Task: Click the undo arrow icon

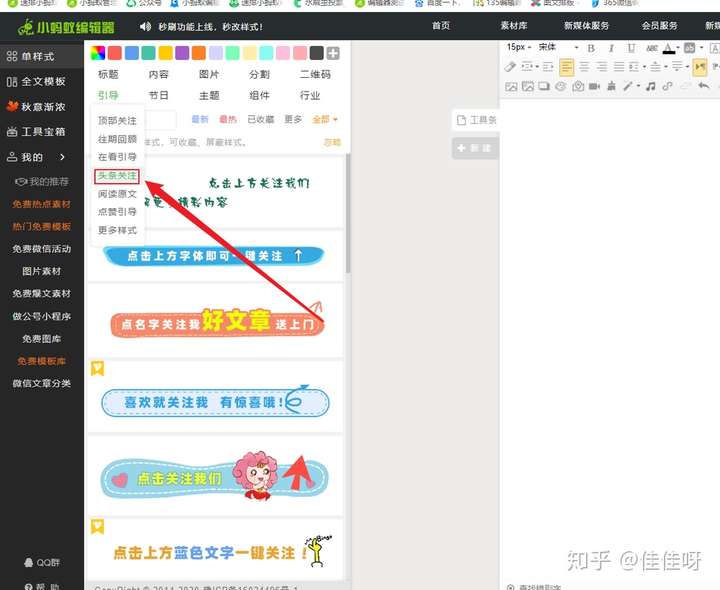Action: coord(703,86)
